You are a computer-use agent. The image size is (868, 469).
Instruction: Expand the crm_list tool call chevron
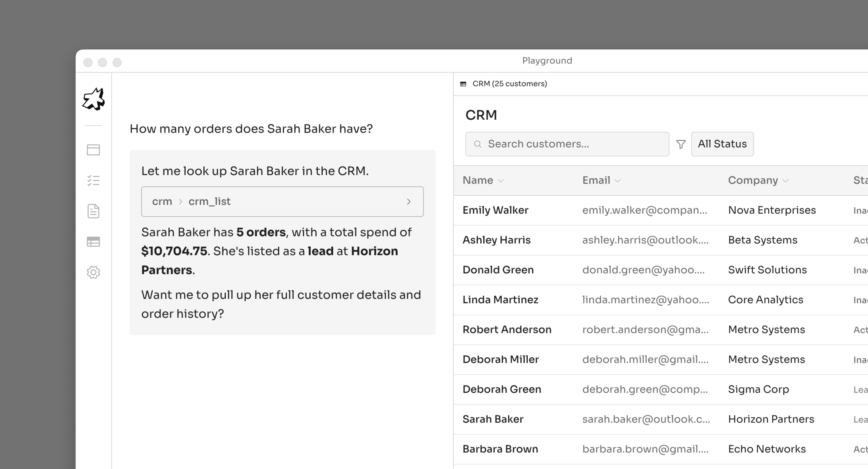point(408,201)
